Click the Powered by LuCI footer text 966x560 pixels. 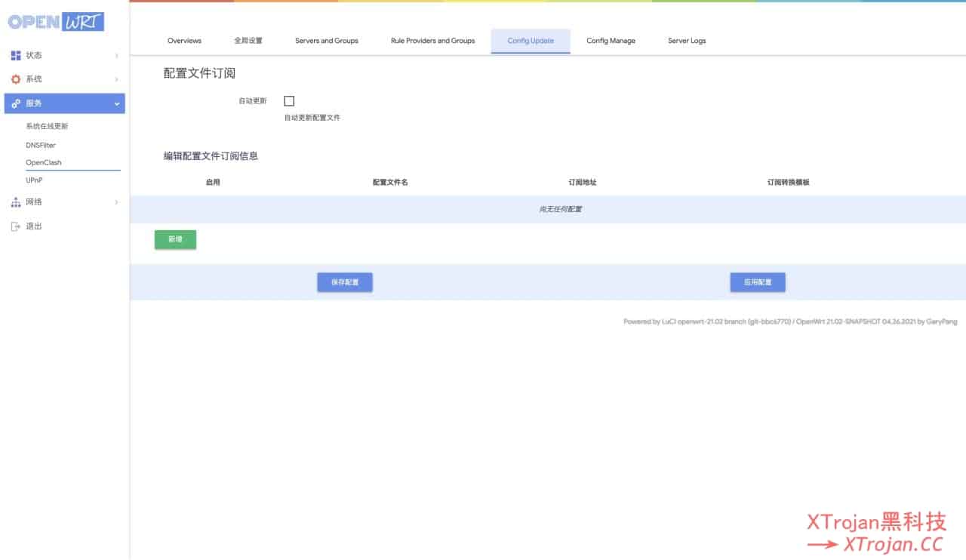click(x=790, y=322)
